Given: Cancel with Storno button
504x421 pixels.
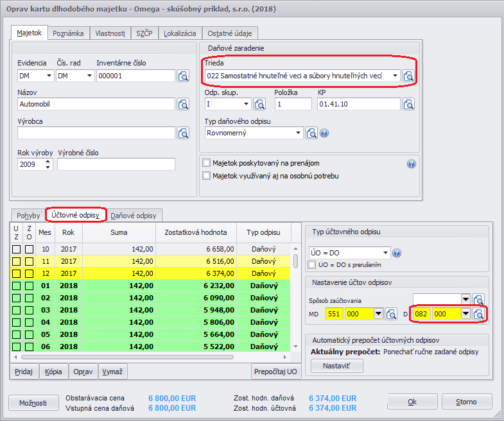Looking at the screenshot, I should pos(466,402).
